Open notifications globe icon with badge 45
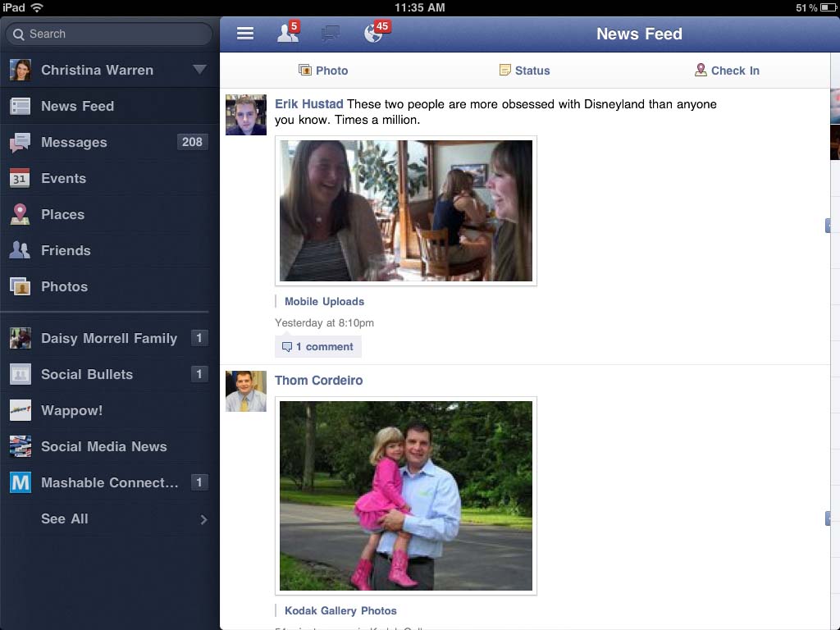The image size is (840, 630). (377, 32)
